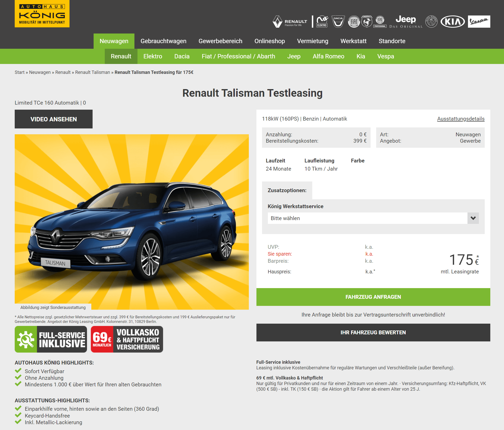Image resolution: width=504 pixels, height=430 pixels.
Task: Open the König Werkstattservice dropdown
Action: coord(373,218)
